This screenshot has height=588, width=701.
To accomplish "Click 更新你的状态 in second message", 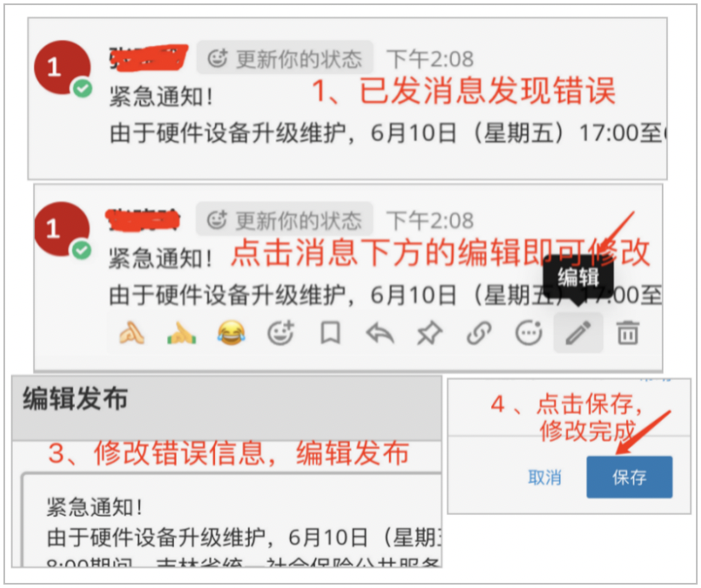I will coord(284,220).
